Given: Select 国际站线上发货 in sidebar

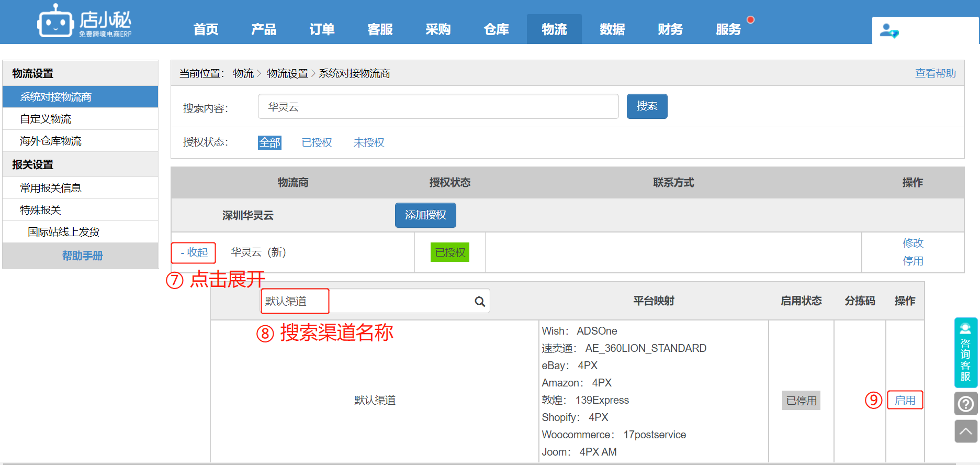Looking at the screenshot, I should [x=81, y=232].
